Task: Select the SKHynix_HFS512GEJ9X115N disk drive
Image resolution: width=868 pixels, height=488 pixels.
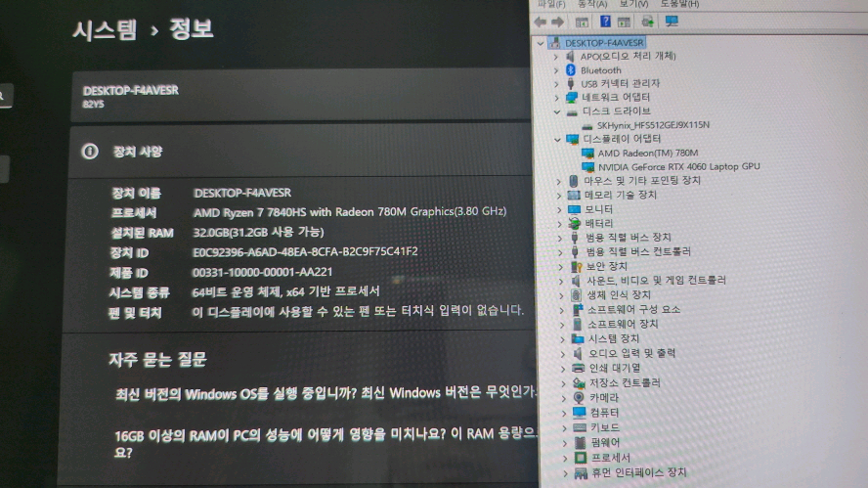Action: 653,124
